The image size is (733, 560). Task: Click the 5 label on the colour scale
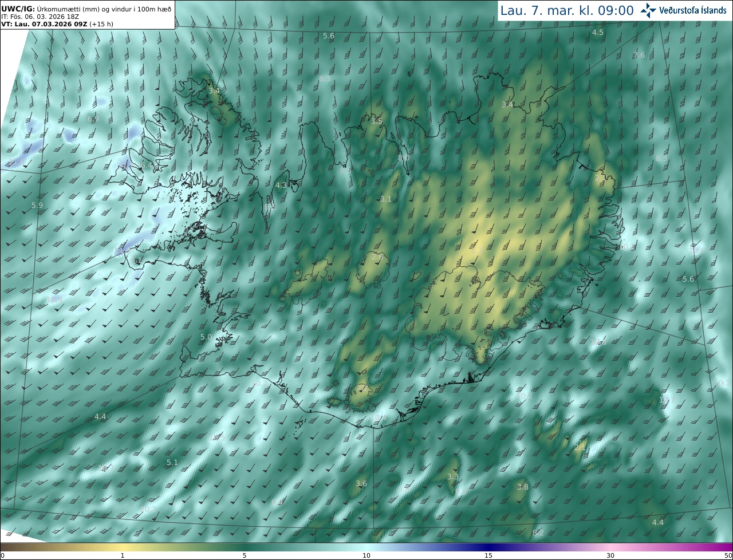point(245,555)
